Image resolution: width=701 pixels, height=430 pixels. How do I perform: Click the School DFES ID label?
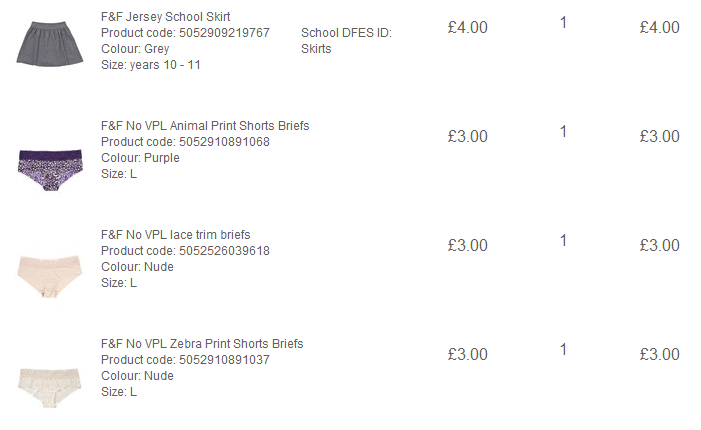pyautogui.click(x=346, y=33)
